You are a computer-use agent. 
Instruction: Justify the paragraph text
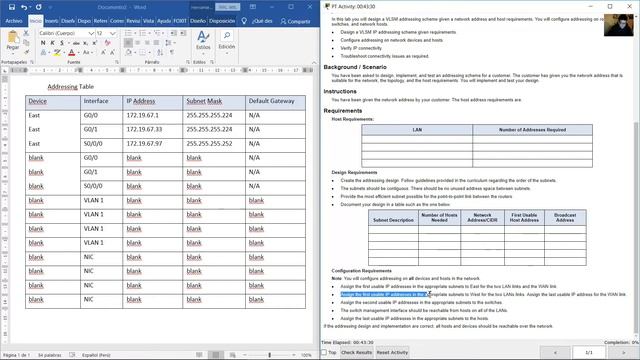(x=156, y=43)
